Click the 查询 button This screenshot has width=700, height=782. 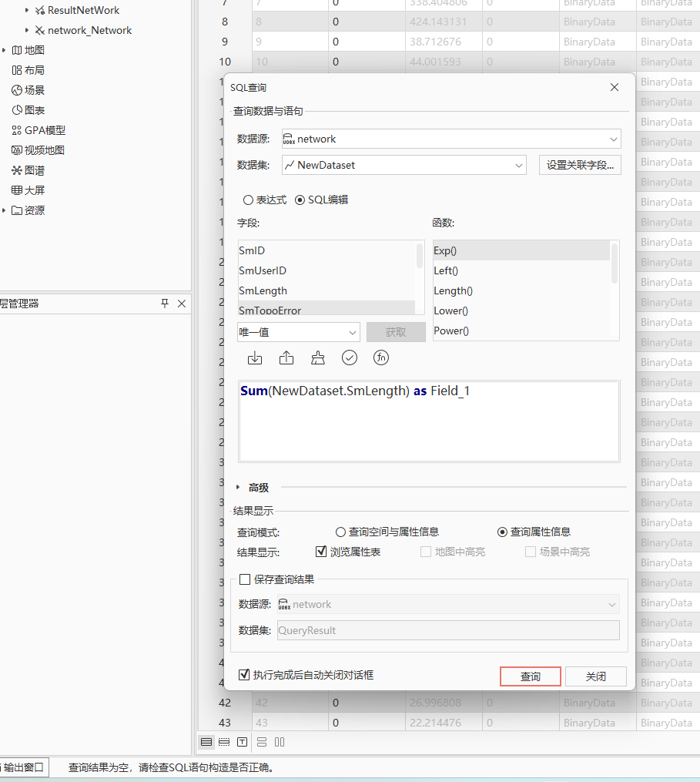[530, 676]
